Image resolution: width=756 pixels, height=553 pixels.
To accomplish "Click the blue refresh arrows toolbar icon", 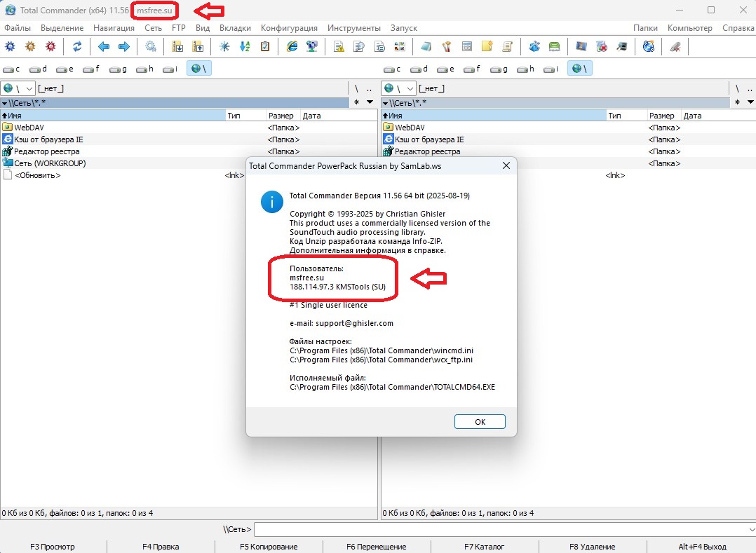I will point(77,47).
